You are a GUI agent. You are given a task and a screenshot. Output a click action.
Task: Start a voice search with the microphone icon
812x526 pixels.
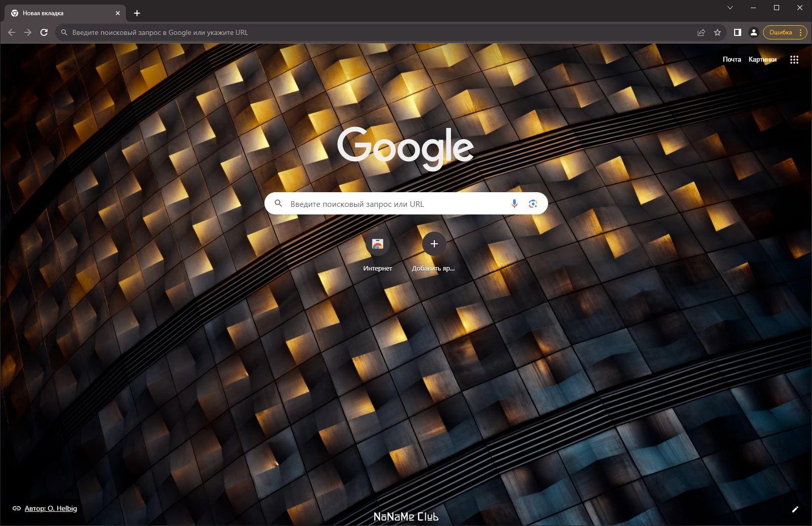(514, 203)
